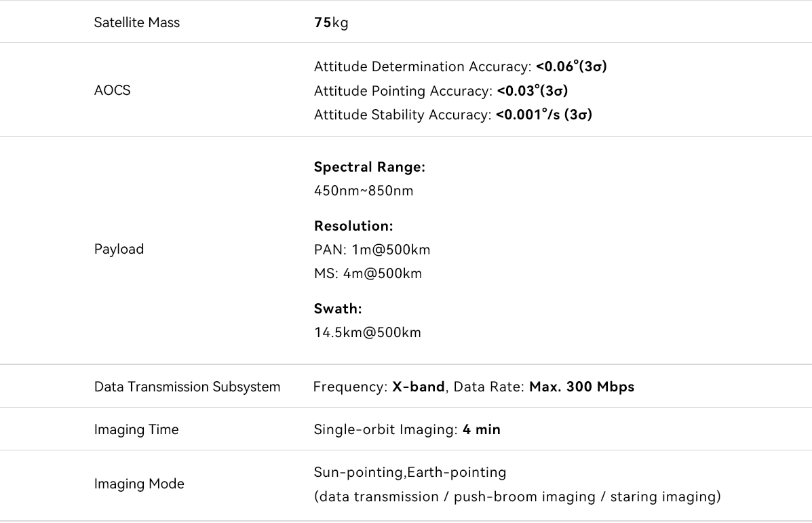This screenshot has width=812, height=523.
Task: Click the X-band frequency value
Action: [419, 387]
